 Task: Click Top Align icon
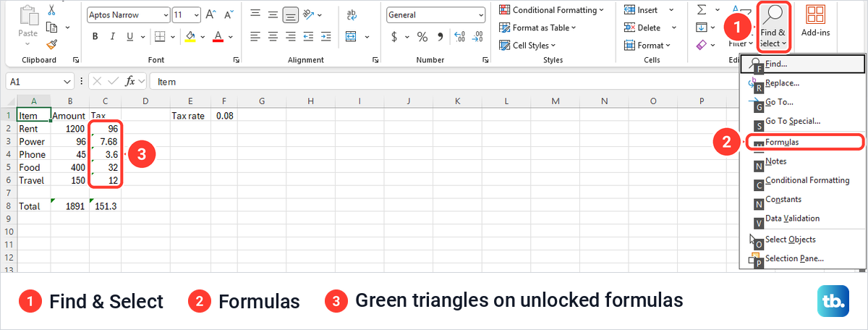pos(255,14)
